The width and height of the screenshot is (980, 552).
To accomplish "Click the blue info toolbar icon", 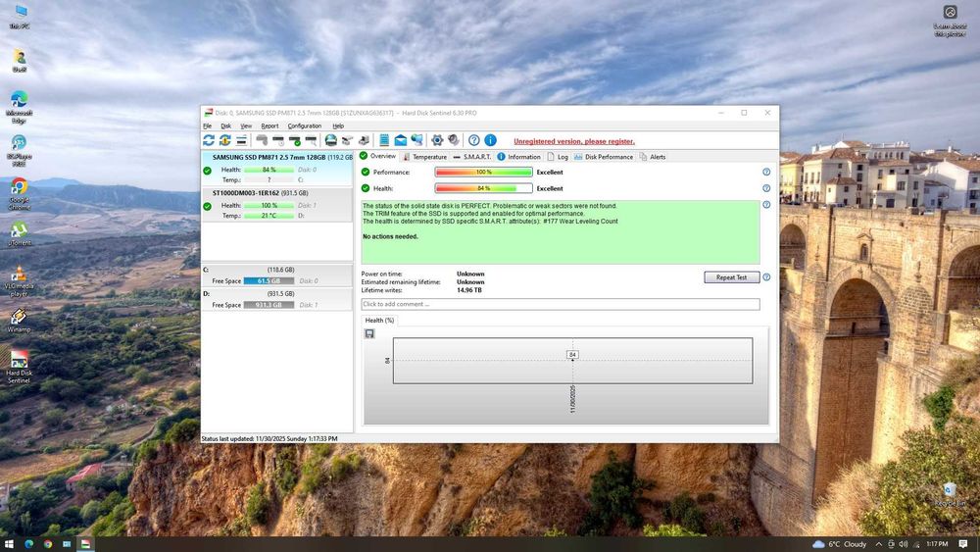I will [x=491, y=140].
